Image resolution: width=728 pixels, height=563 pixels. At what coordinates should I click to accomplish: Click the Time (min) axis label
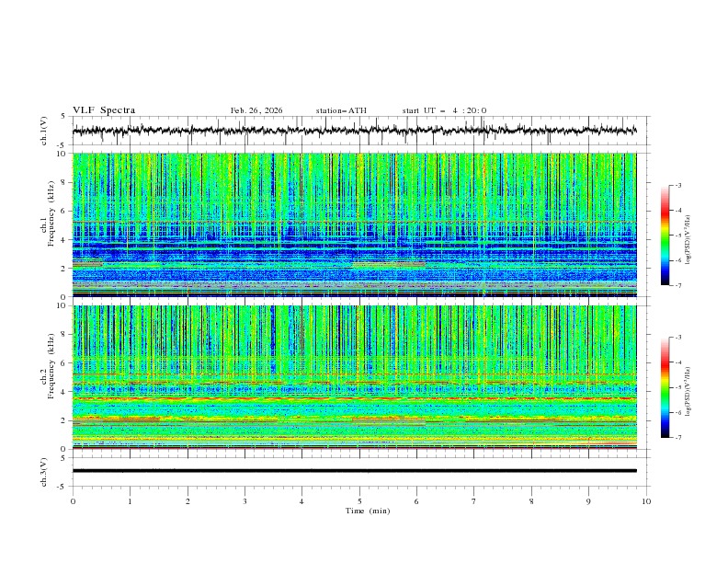coord(366,510)
